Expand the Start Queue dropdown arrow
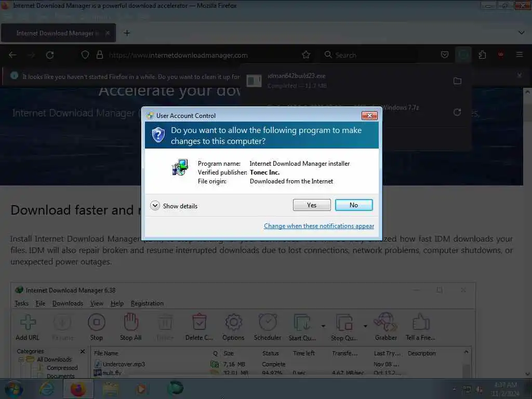The image size is (532, 399). point(323,326)
